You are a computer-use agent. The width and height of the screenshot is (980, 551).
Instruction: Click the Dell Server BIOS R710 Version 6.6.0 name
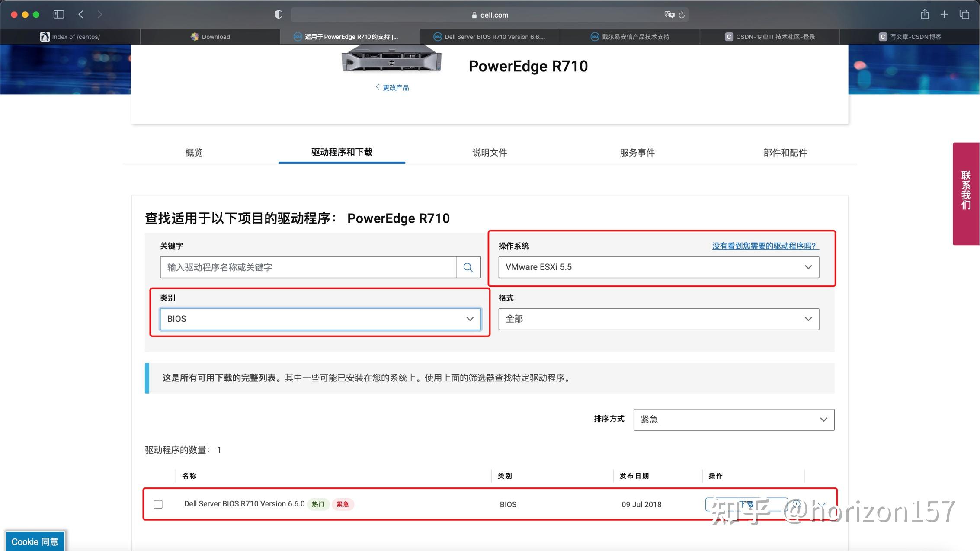244,504
